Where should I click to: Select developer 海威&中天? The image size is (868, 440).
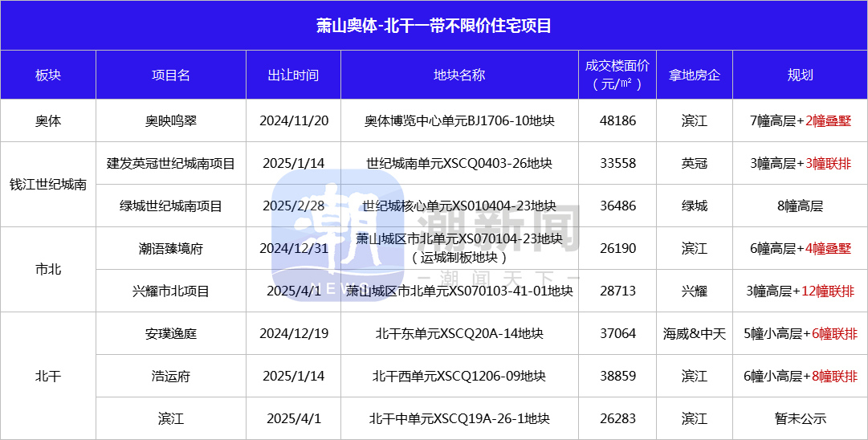tap(695, 334)
